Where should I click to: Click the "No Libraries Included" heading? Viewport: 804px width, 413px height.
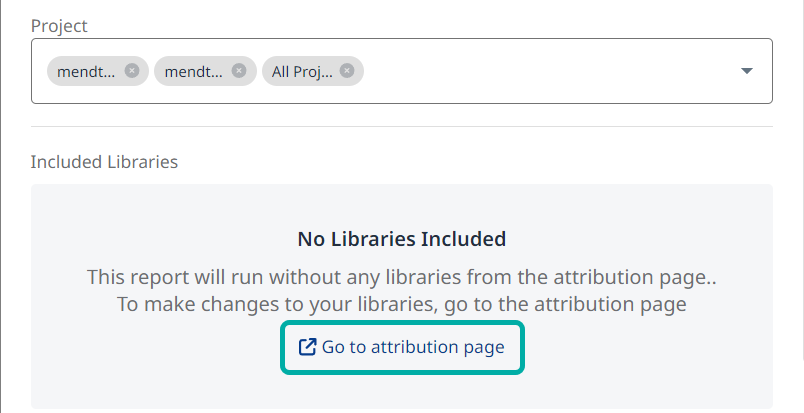[x=402, y=239]
